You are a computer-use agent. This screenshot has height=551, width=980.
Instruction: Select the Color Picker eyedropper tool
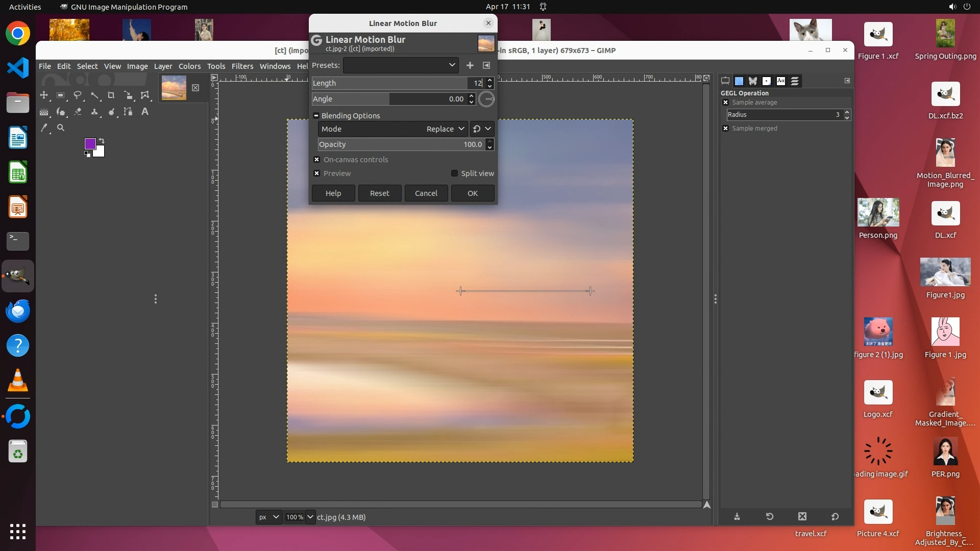pos(44,128)
